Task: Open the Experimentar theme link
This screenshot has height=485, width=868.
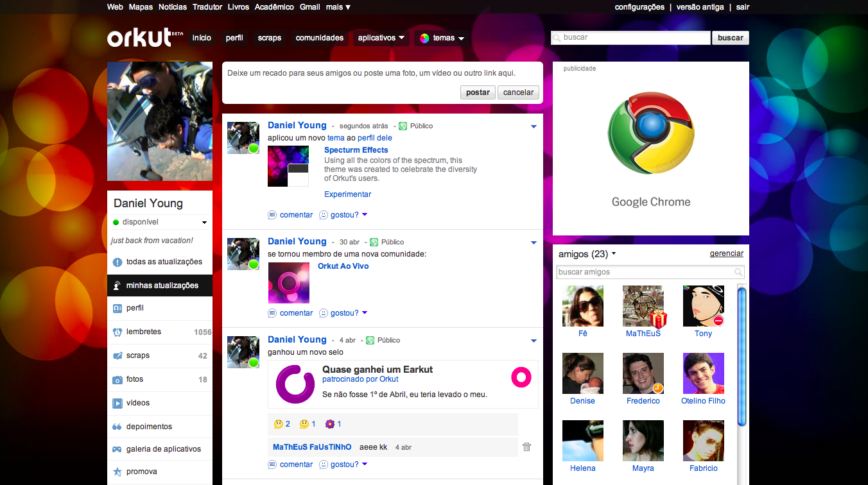Action: point(347,194)
